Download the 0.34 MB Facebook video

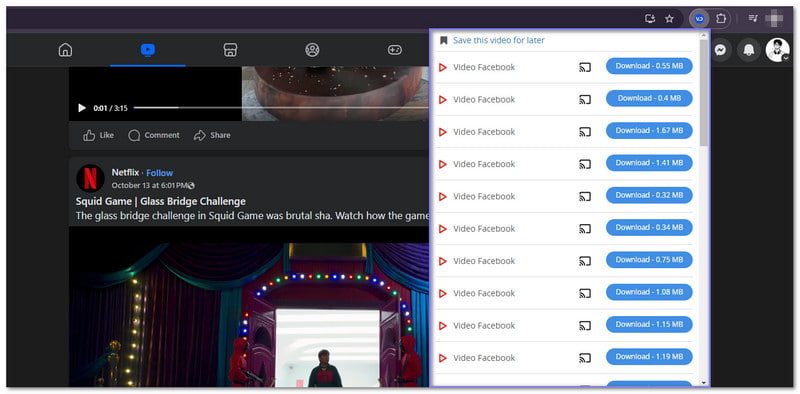(x=649, y=227)
